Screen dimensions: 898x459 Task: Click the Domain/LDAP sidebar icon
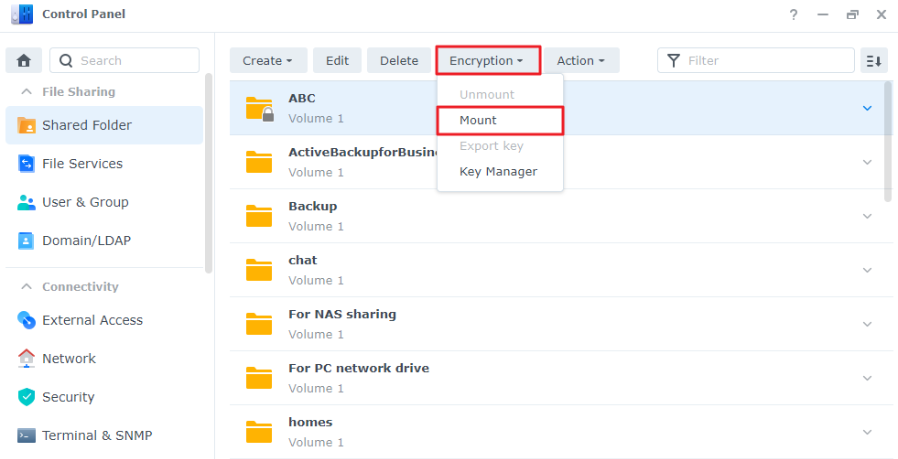[26, 241]
